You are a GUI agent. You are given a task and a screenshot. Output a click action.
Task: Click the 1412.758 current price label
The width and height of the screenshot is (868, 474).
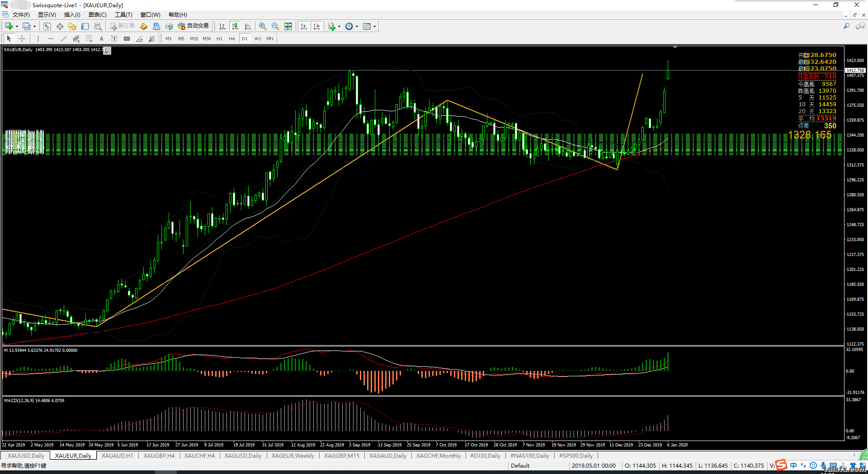tap(855, 70)
